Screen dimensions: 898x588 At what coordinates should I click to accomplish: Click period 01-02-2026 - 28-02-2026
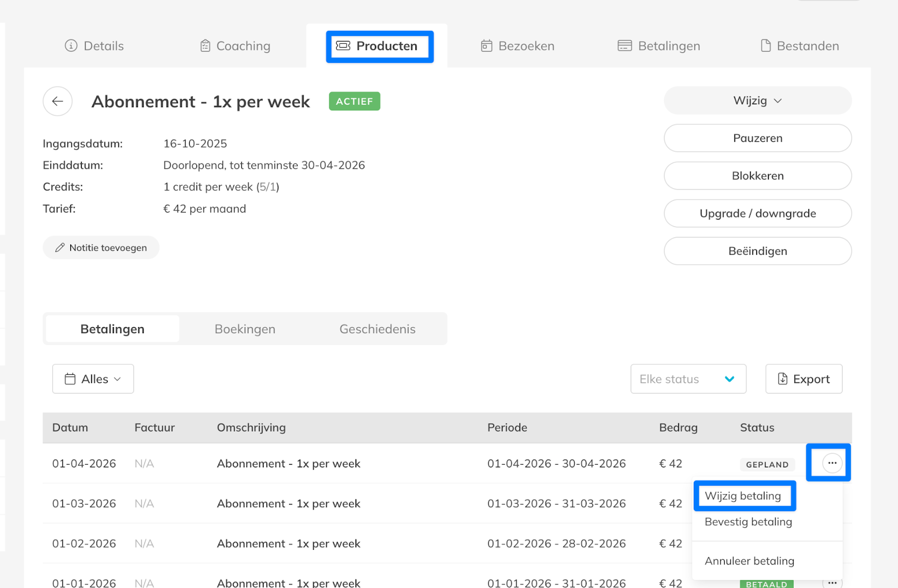(557, 544)
